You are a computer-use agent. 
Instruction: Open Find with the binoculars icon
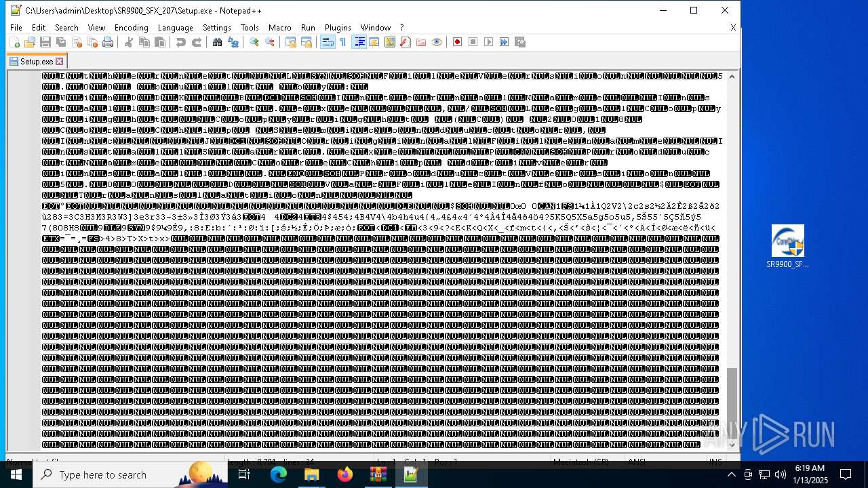[218, 42]
